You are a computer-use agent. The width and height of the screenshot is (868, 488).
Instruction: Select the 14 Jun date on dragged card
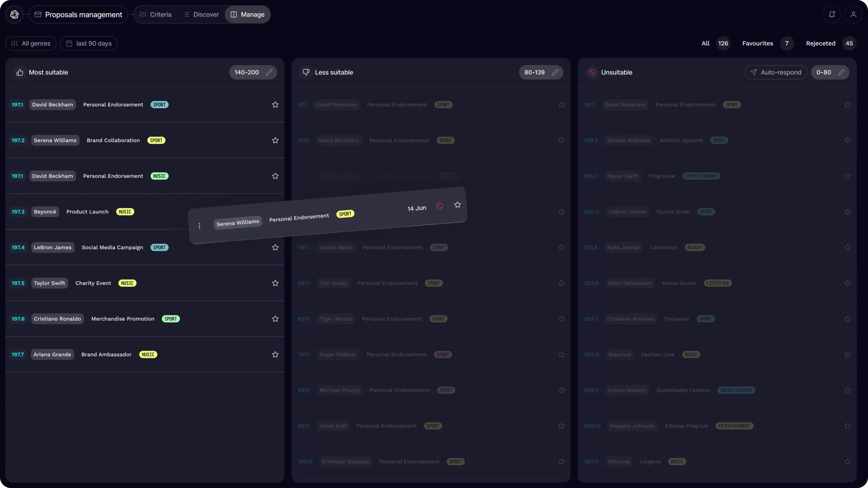[x=417, y=208]
